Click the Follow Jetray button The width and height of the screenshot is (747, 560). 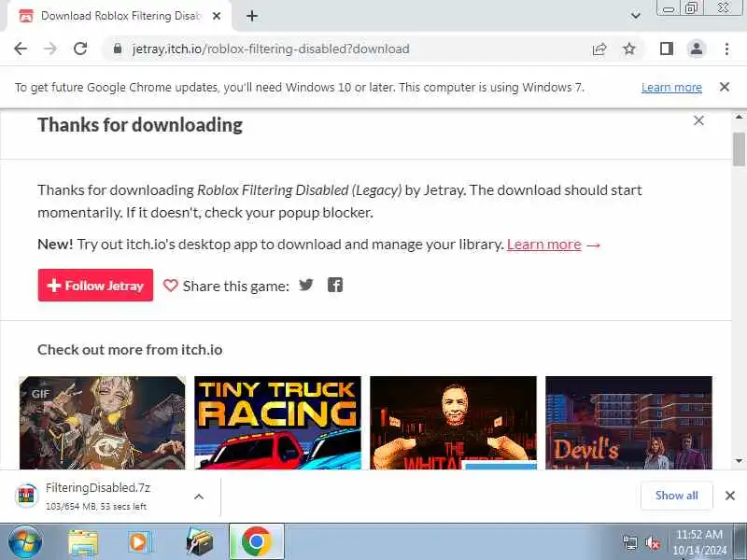coord(95,286)
